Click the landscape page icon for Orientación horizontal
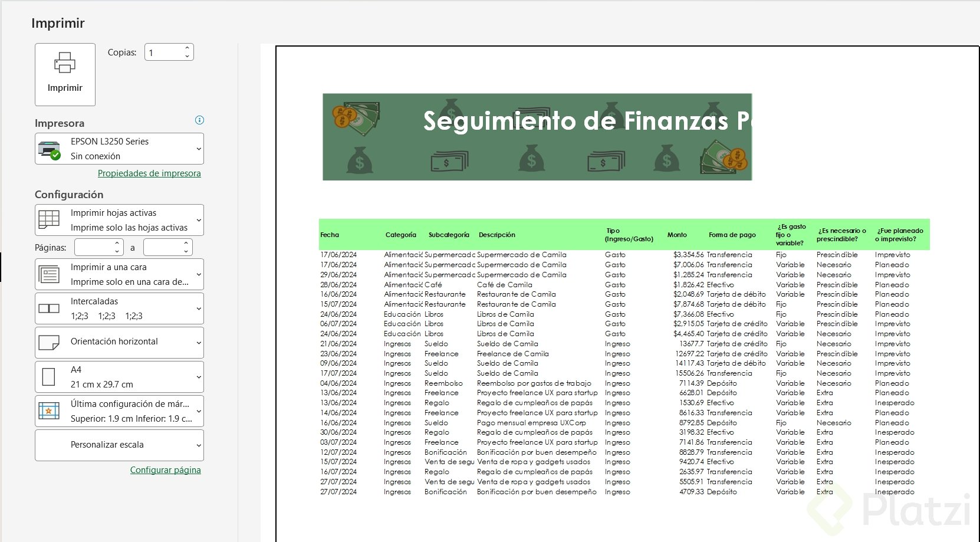 click(49, 343)
